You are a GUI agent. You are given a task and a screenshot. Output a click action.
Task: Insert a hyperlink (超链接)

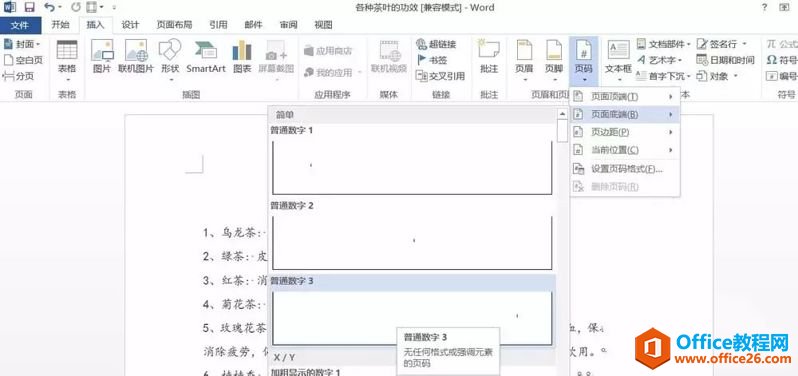coord(436,44)
